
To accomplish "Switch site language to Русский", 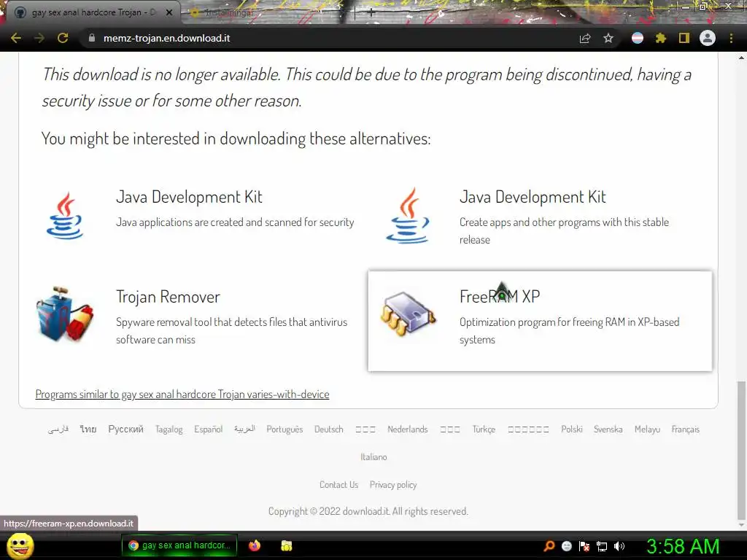I will [125, 429].
